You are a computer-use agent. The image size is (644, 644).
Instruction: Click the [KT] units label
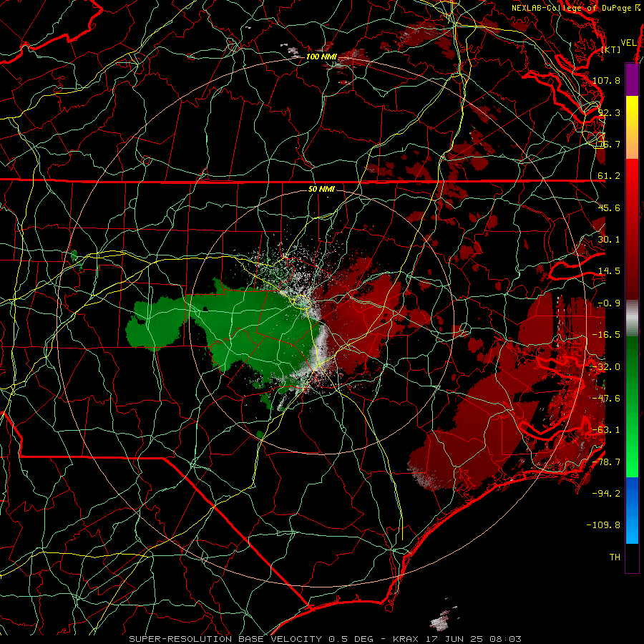pyautogui.click(x=611, y=49)
